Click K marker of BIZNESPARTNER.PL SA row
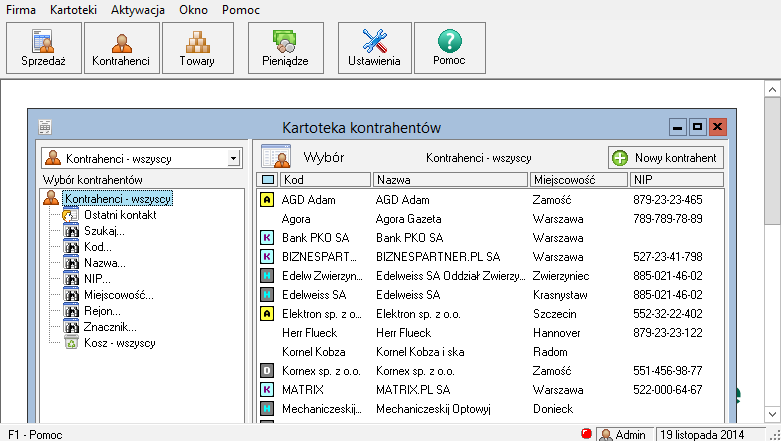The width and height of the screenshot is (781, 441). [267, 257]
